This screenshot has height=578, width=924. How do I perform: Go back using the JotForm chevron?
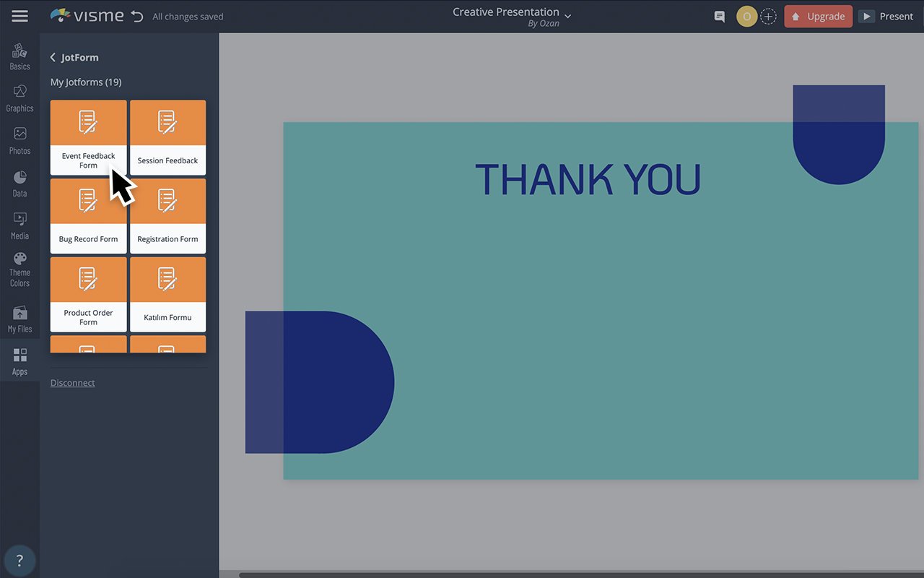(x=52, y=57)
